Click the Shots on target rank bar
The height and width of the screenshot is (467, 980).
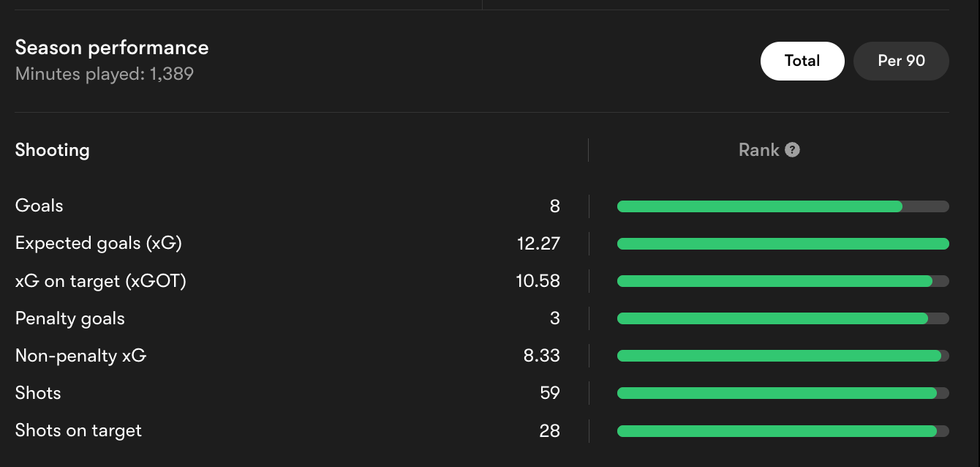click(783, 431)
